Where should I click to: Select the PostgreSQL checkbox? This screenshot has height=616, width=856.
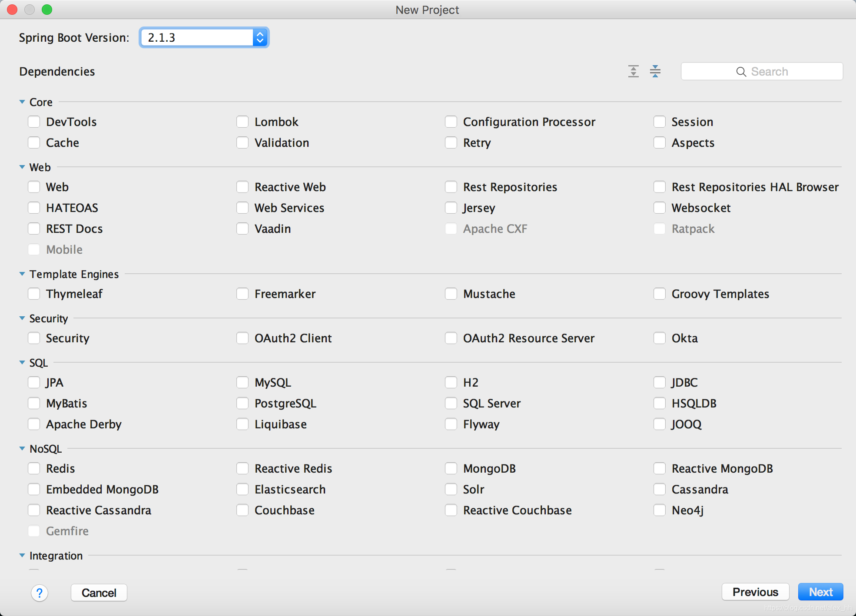[x=242, y=403]
